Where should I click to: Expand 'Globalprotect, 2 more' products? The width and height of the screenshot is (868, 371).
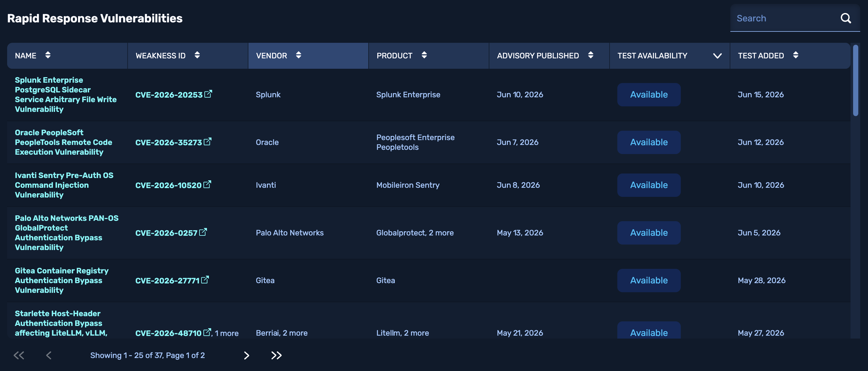(x=415, y=233)
